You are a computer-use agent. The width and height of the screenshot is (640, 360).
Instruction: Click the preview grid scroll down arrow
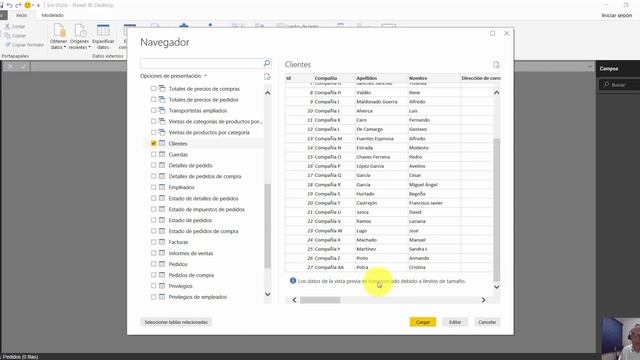click(x=496, y=287)
